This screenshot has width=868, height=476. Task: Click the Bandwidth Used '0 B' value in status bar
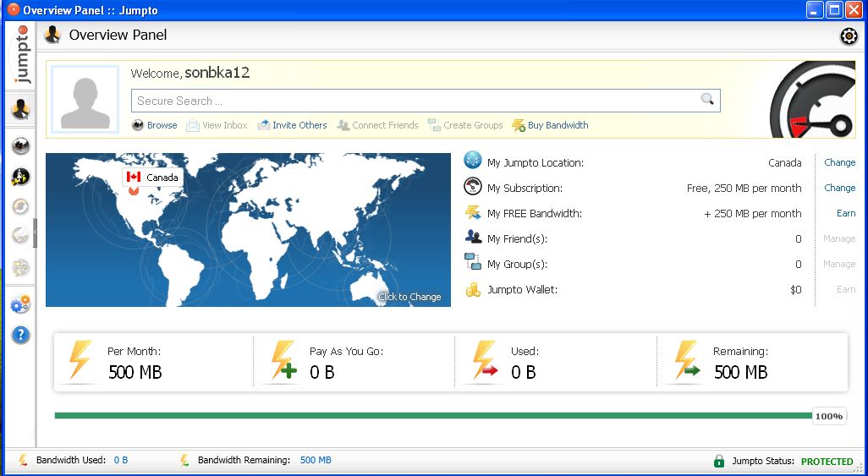[121, 460]
